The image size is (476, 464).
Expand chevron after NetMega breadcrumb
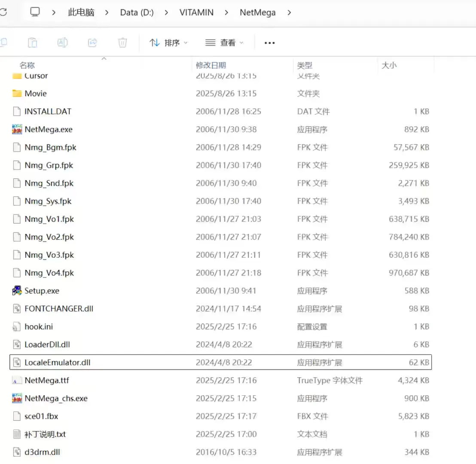289,12
